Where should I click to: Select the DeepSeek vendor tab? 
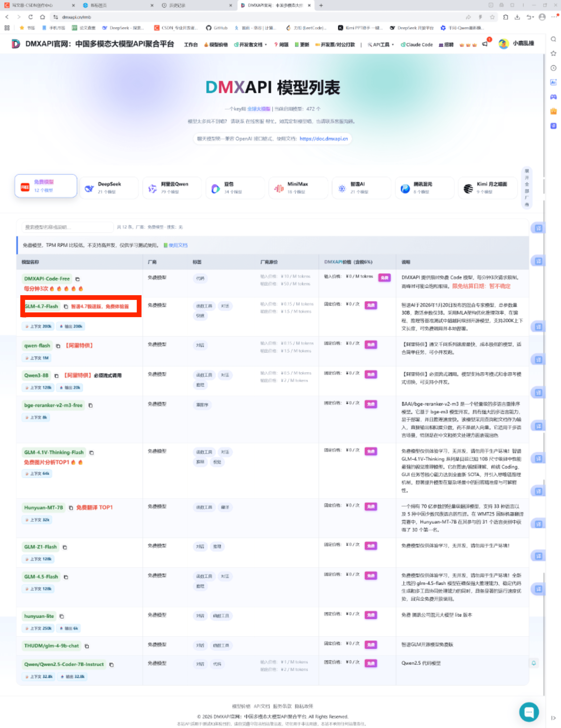point(109,188)
